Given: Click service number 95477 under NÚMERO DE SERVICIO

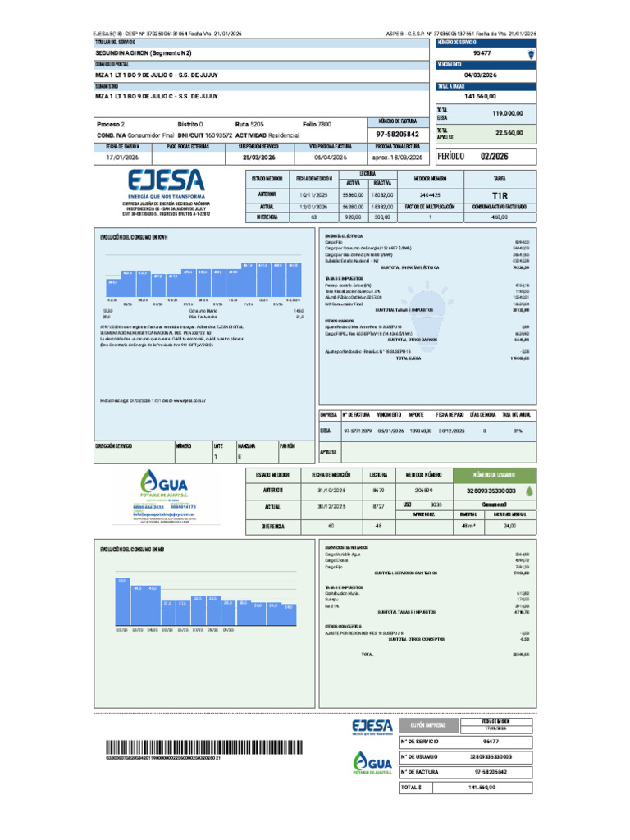Looking at the screenshot, I should (x=482, y=53).
